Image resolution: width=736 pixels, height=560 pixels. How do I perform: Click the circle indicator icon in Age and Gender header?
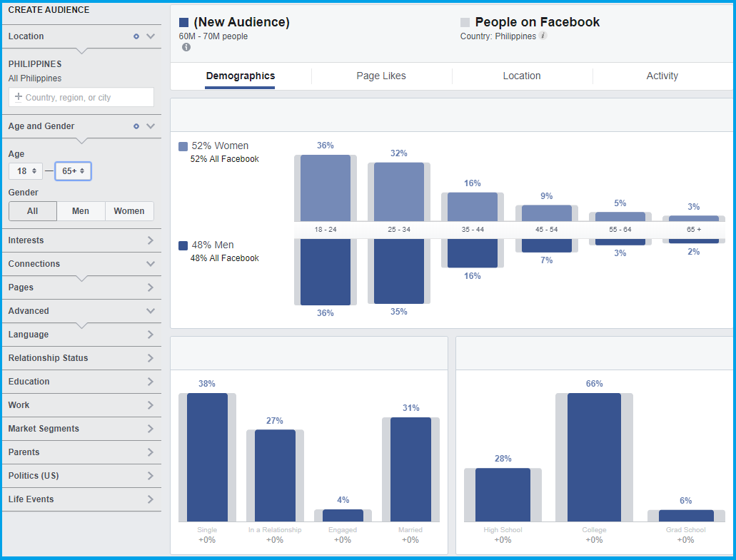click(x=136, y=126)
